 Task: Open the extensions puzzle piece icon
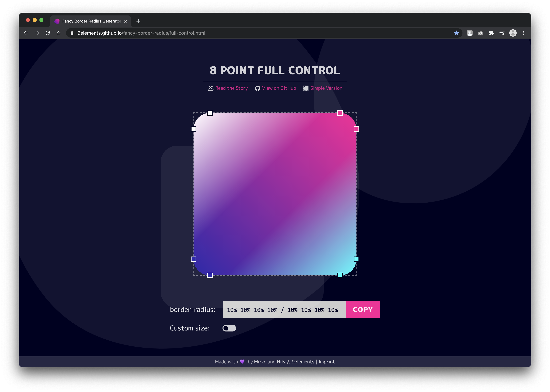pyautogui.click(x=491, y=33)
